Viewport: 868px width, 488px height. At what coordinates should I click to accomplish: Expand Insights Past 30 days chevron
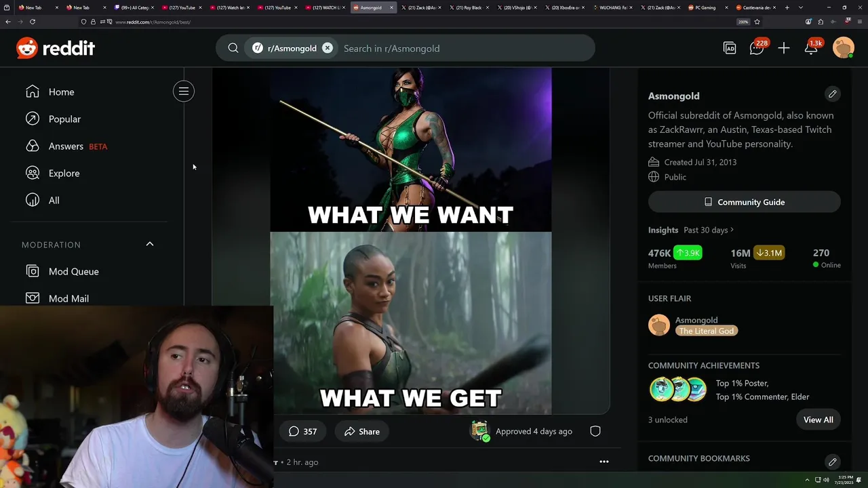[x=732, y=230]
